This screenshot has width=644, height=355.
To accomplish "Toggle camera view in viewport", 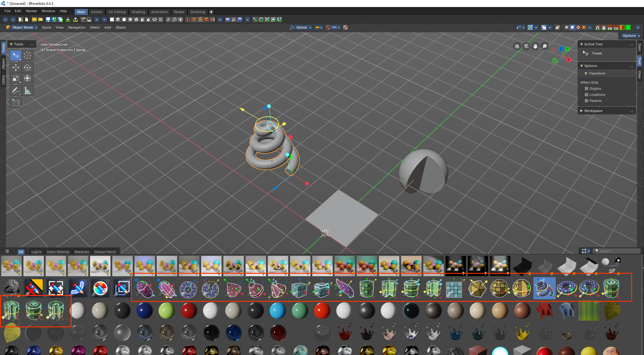I will (x=526, y=46).
